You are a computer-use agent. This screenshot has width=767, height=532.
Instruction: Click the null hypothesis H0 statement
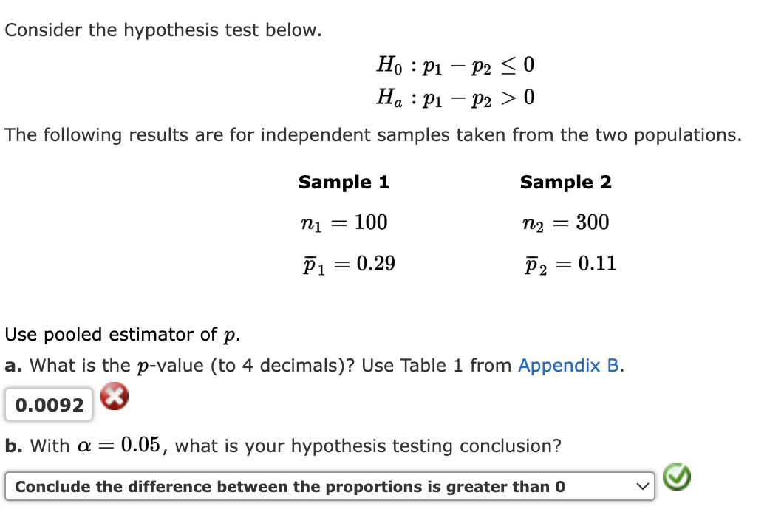point(455,66)
